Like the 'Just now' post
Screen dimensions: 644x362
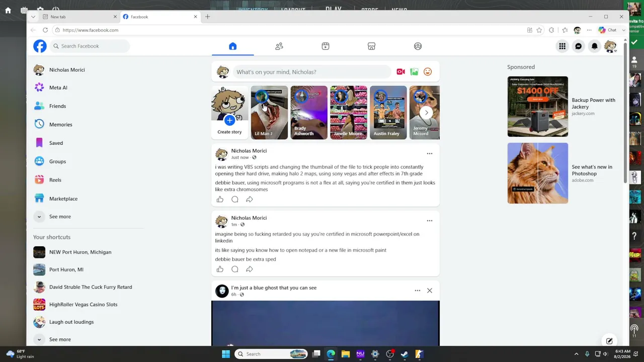coord(220,200)
